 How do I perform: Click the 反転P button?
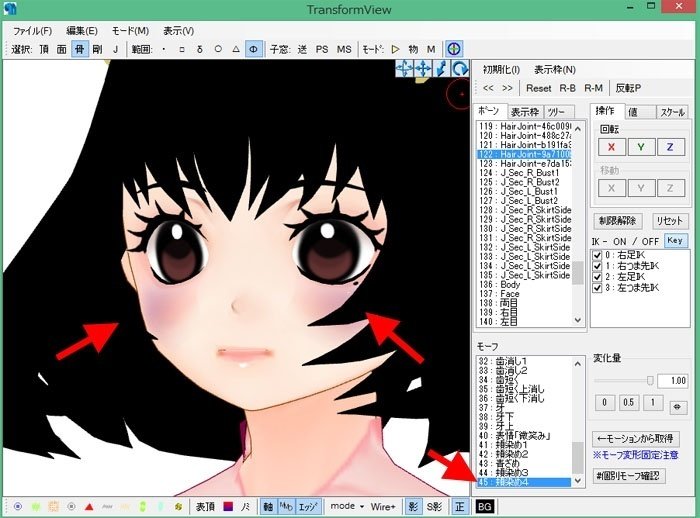pos(628,88)
